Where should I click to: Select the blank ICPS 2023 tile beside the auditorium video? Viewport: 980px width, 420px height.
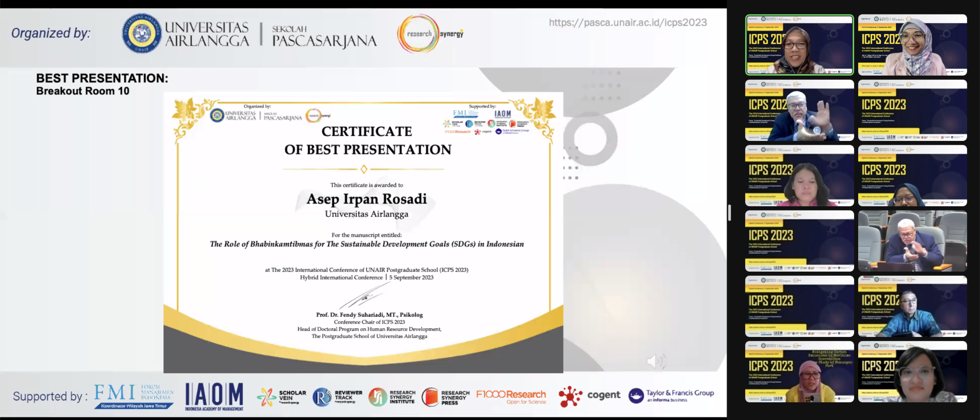click(799, 241)
